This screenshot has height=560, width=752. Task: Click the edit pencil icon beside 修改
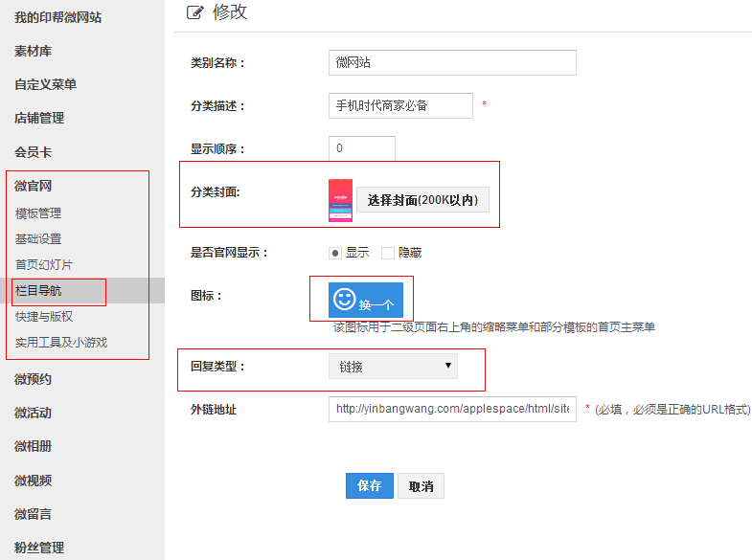(195, 12)
